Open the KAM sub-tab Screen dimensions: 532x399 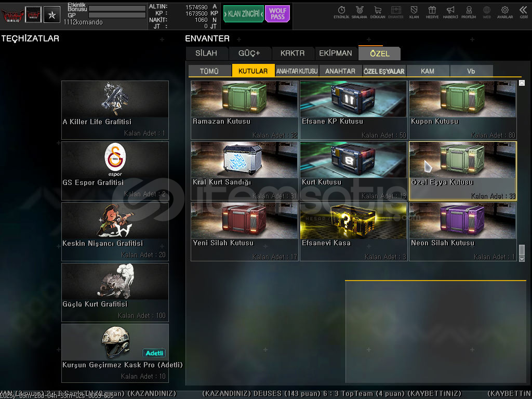[428, 71]
